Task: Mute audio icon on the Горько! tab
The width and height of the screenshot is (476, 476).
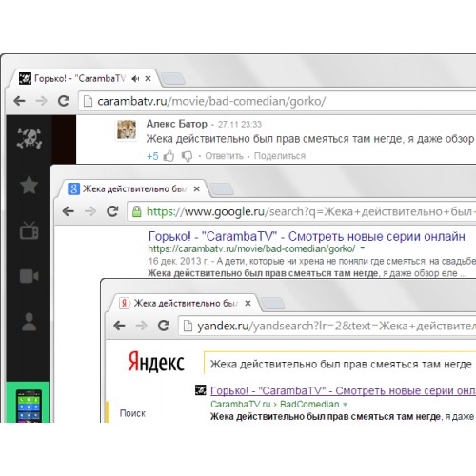Action: [135, 78]
